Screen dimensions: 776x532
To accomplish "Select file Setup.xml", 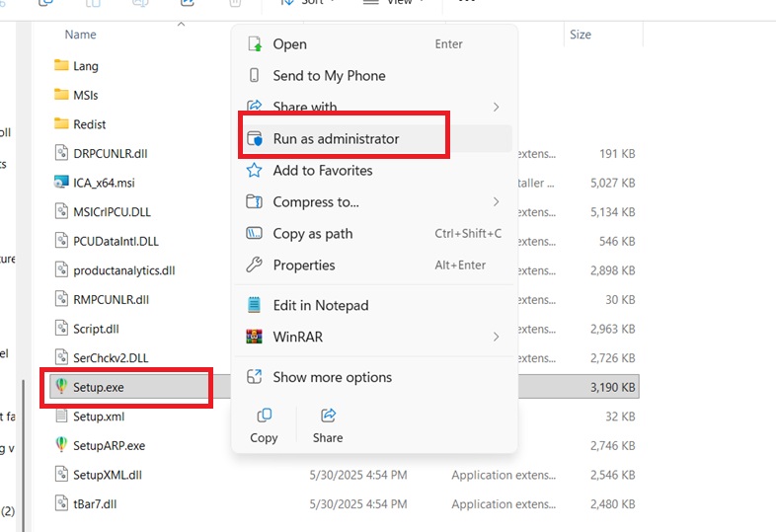I will click(x=99, y=417).
